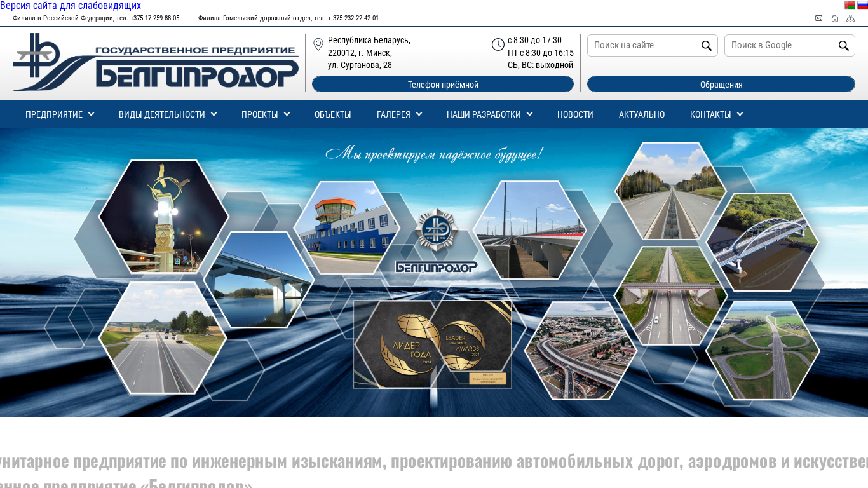Click the Лидер года award hexagon
The height and width of the screenshot is (488, 868).
coord(398,344)
